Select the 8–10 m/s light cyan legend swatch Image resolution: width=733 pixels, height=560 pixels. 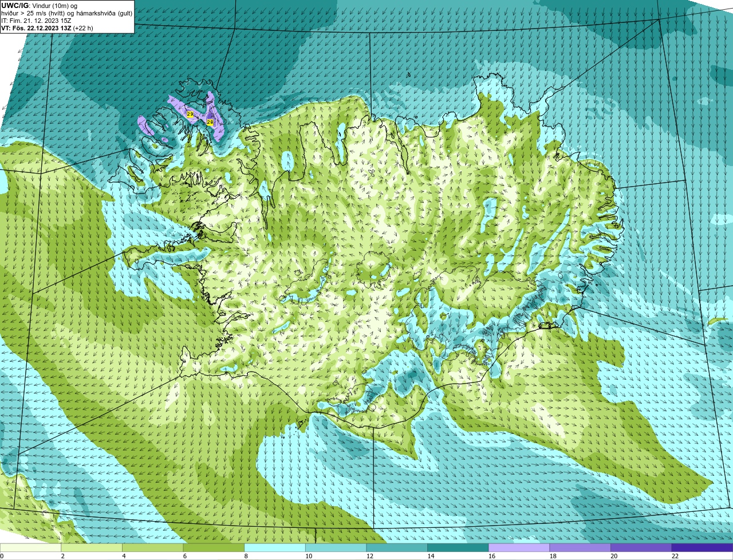pos(275,547)
